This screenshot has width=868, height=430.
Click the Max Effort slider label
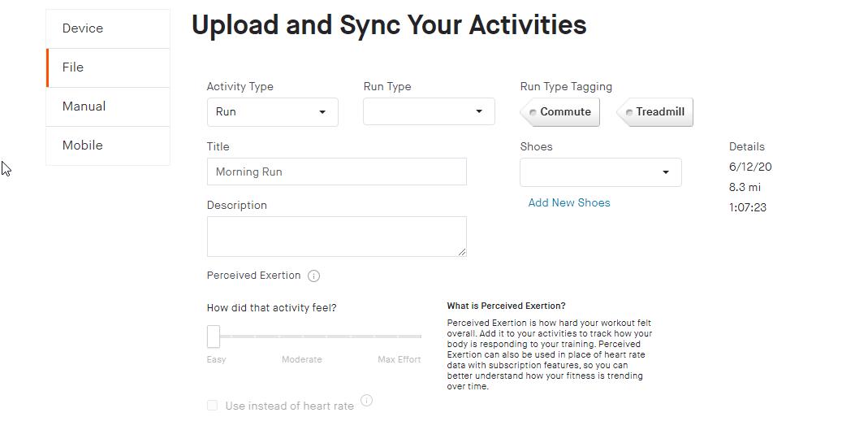399,359
